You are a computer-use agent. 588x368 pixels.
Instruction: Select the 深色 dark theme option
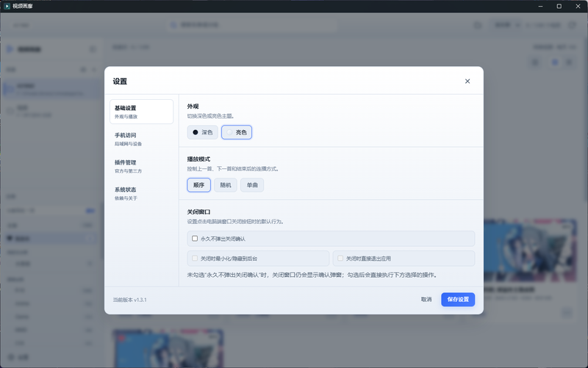pyautogui.click(x=203, y=132)
